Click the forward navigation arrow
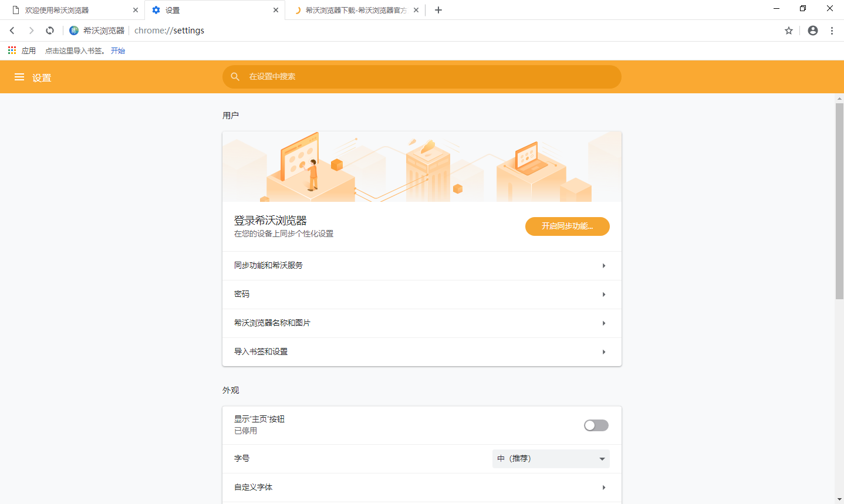This screenshot has height=504, width=844. (x=31, y=30)
